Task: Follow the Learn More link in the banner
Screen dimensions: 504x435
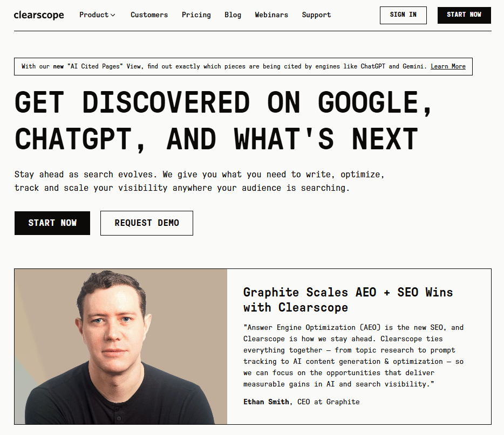Action: point(448,66)
